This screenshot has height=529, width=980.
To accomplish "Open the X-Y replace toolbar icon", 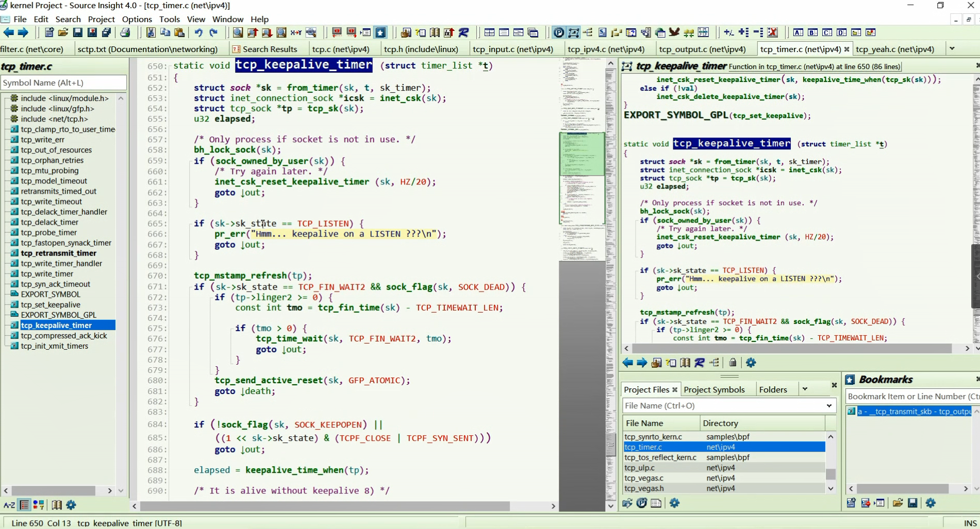I will 296,32.
